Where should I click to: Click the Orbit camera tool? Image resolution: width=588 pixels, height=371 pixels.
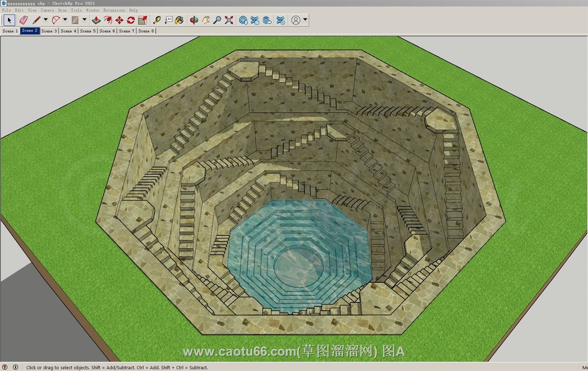(x=194, y=20)
